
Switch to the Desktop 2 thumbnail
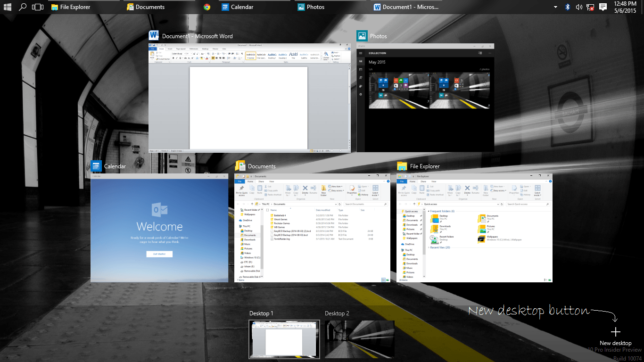[359, 339]
